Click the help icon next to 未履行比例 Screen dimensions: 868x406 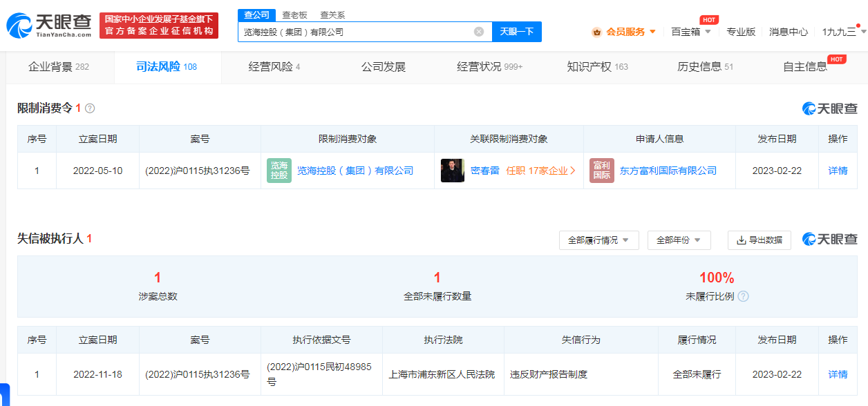[x=744, y=296]
